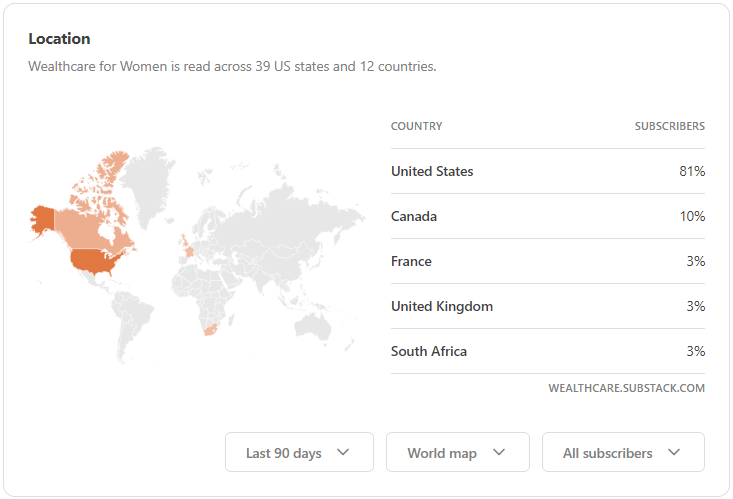Click the United States row label
The height and width of the screenshot is (499, 733).
(432, 171)
